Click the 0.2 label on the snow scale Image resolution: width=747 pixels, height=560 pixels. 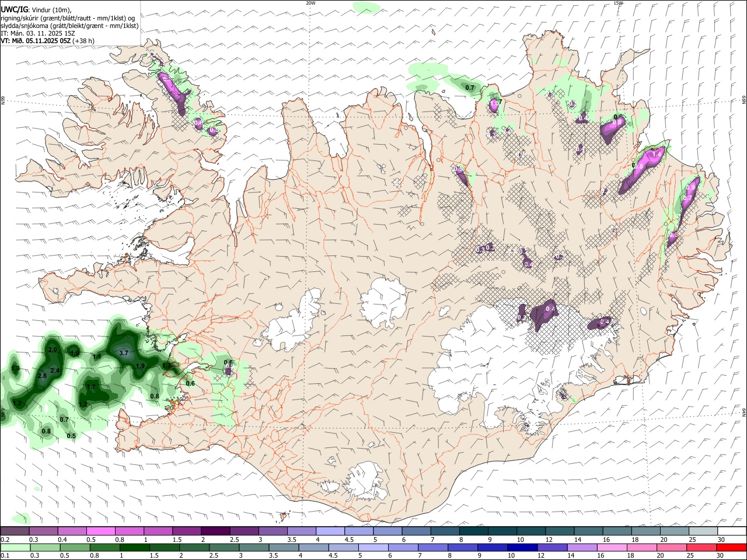[x=5, y=540]
